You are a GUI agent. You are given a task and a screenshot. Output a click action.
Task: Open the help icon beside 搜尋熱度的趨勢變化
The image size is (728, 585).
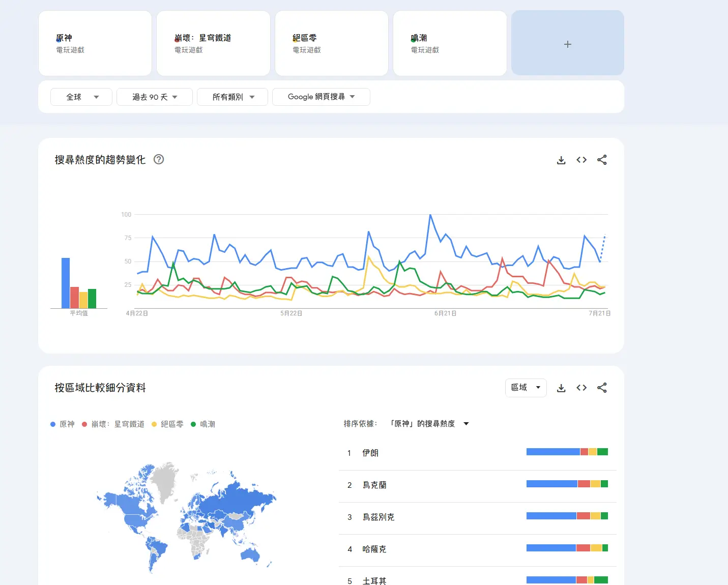159,159
